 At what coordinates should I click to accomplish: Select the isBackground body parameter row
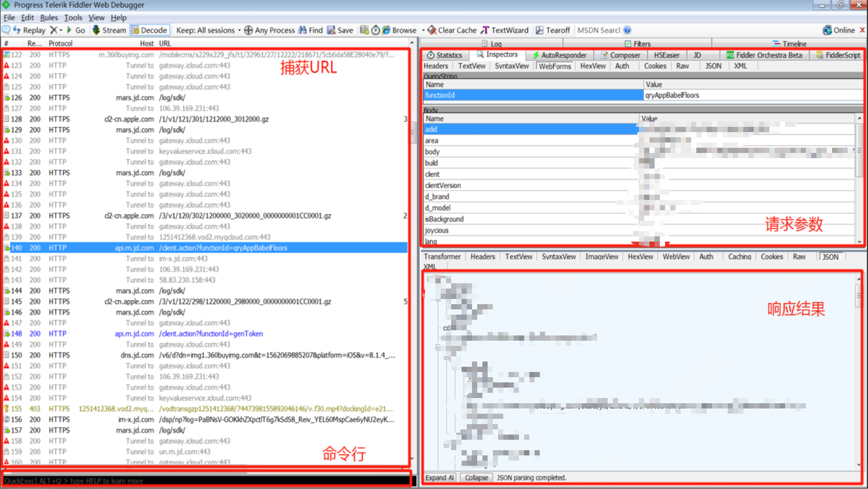click(x=639, y=219)
